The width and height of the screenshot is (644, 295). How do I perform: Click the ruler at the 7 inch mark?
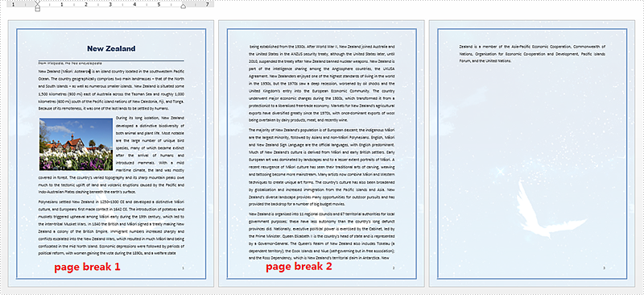[208, 5]
